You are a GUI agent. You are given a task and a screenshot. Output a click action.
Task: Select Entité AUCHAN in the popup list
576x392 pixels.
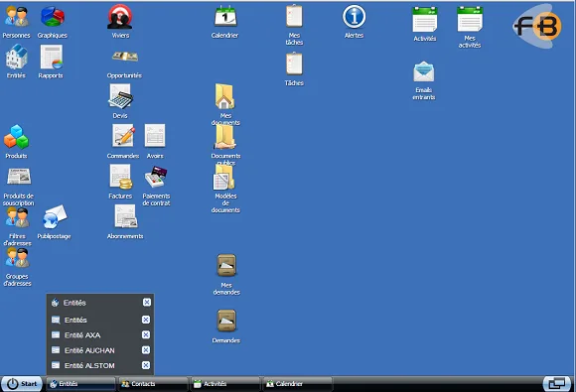coord(93,350)
